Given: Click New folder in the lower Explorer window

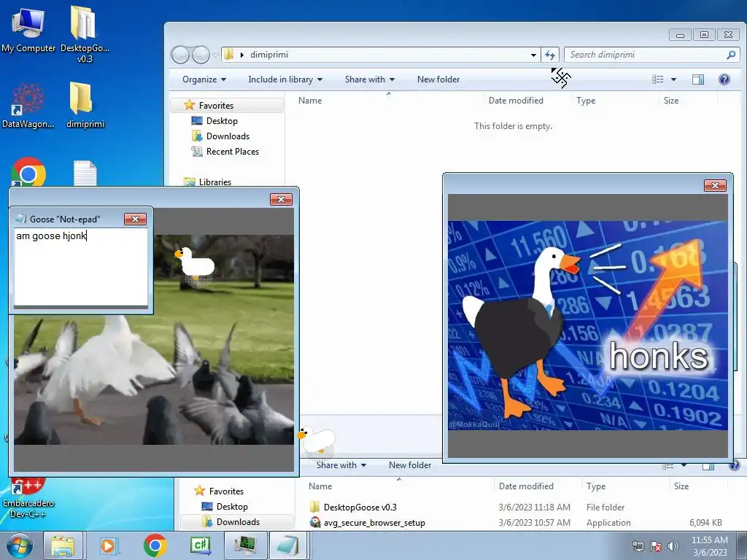Looking at the screenshot, I should coord(410,465).
